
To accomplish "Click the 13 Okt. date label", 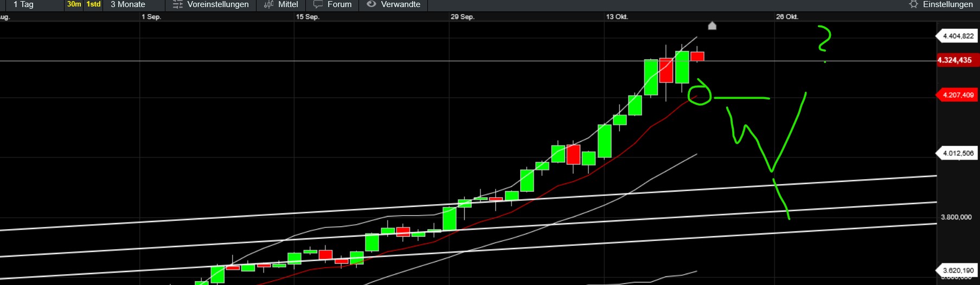I will pos(617,17).
